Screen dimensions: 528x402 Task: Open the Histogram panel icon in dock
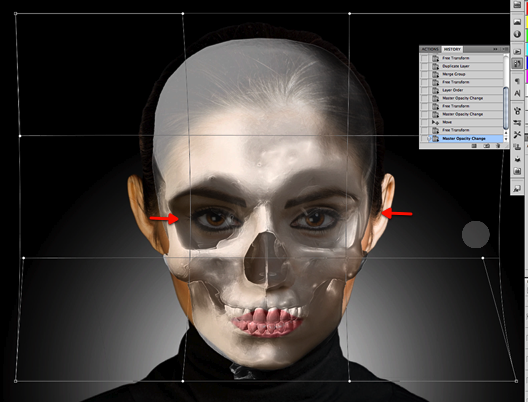tap(517, 22)
